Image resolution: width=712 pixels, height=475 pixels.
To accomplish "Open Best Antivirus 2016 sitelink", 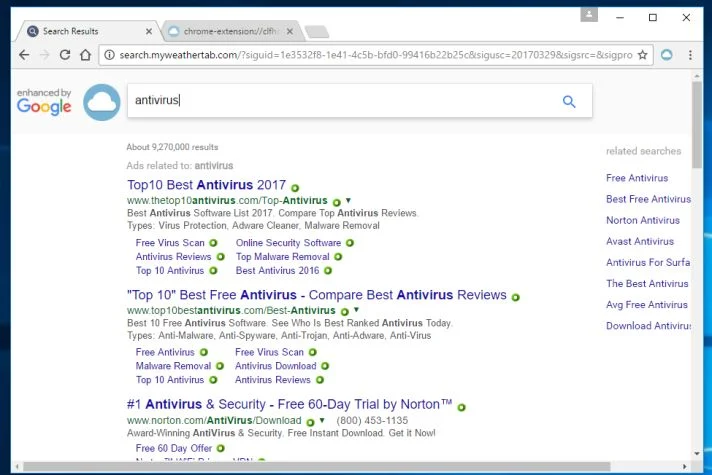I will (277, 271).
